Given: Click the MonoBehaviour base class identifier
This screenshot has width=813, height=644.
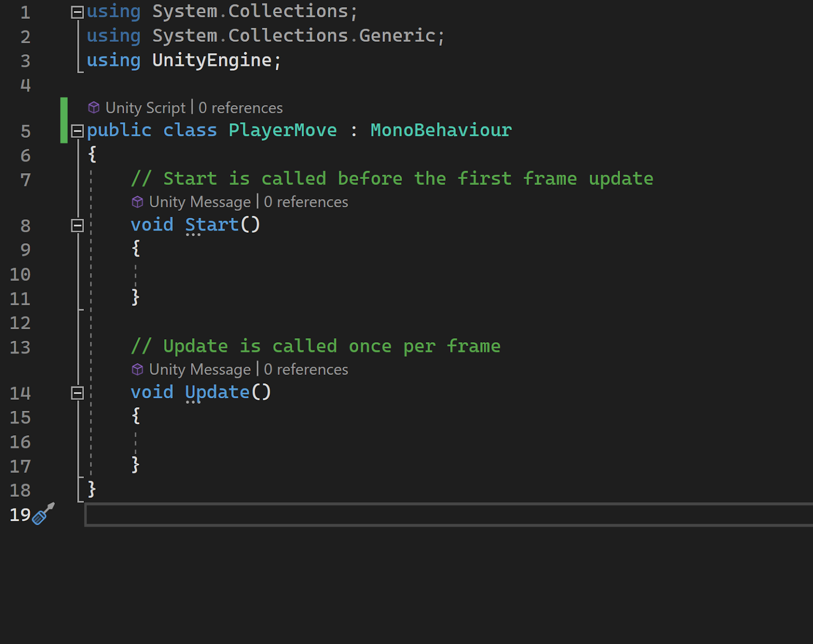Looking at the screenshot, I should pyautogui.click(x=441, y=130).
